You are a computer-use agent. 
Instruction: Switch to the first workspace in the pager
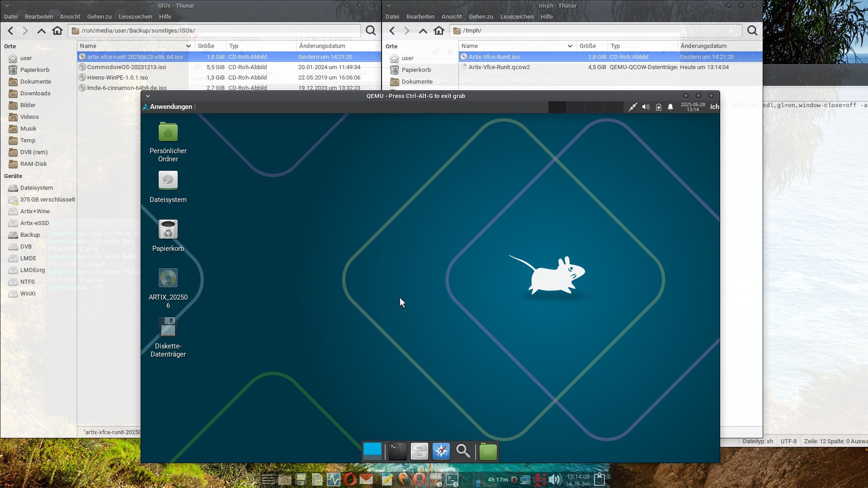coord(557,107)
